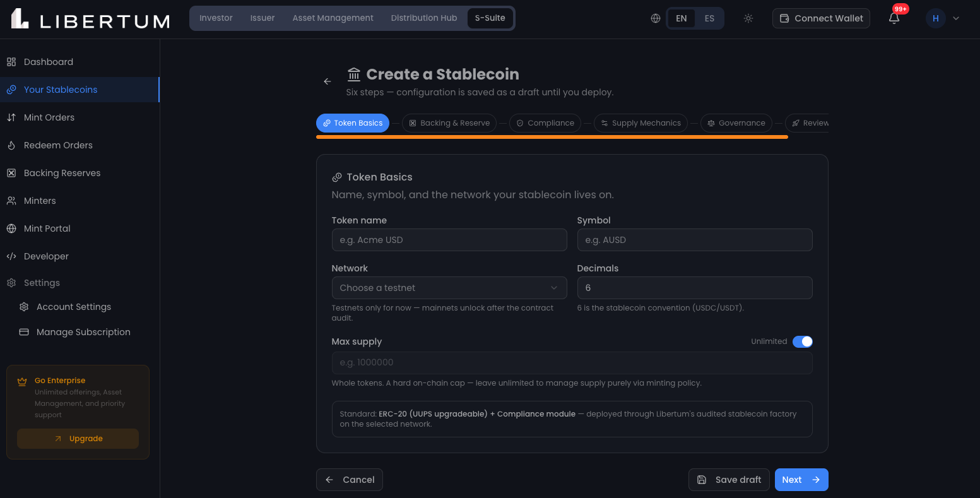Viewport: 980px width, 498px height.
Task: Click the Mint Portal globe icon
Action: 11,228
